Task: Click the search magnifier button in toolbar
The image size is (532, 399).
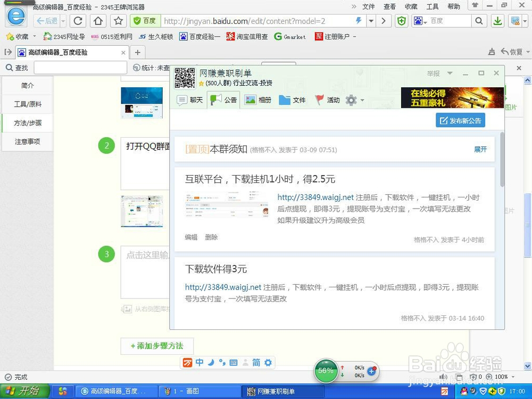Action: click(479, 21)
